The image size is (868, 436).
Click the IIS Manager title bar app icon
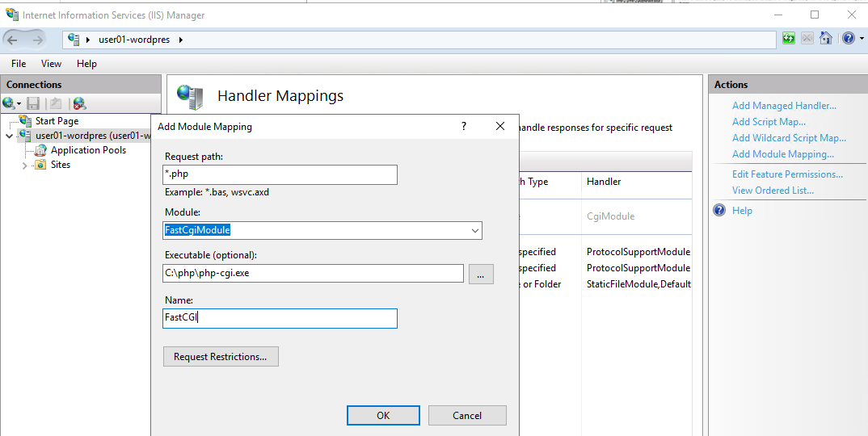coord(11,15)
